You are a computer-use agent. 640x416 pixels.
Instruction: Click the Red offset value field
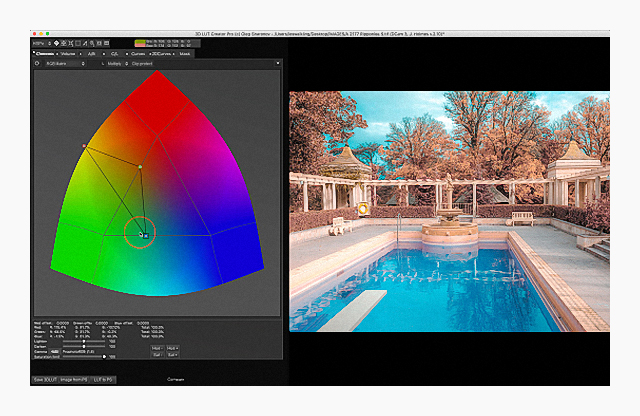coord(62,323)
